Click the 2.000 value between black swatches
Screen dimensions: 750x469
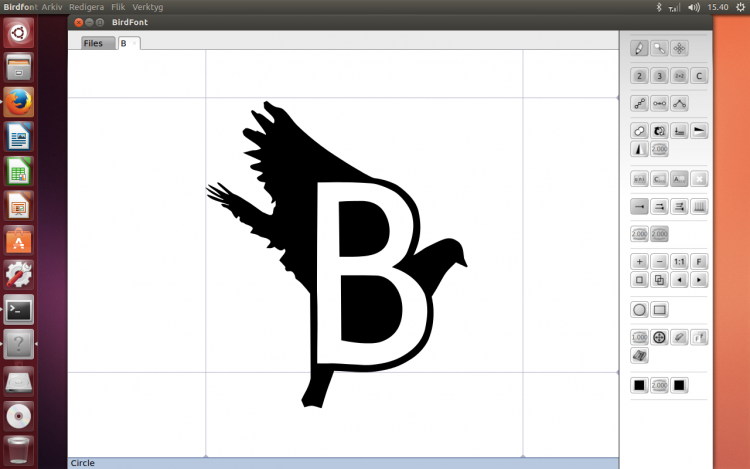pos(659,385)
